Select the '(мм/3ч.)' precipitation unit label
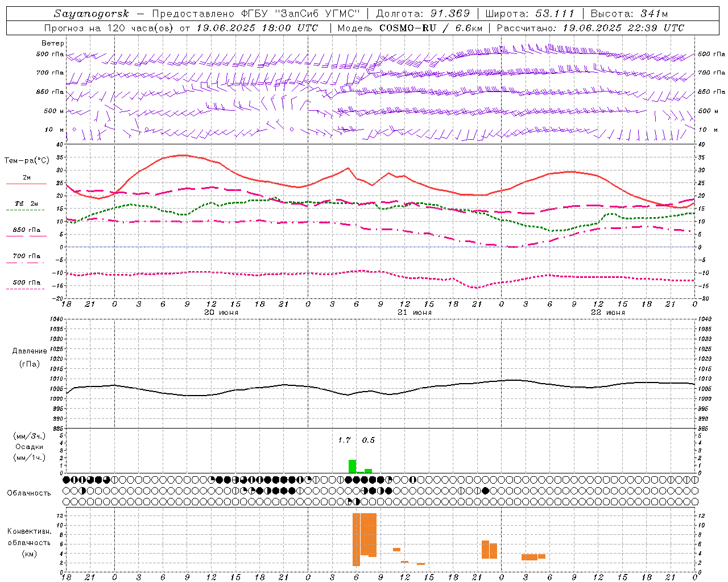This screenshot has height=582, width=728. [x=29, y=436]
